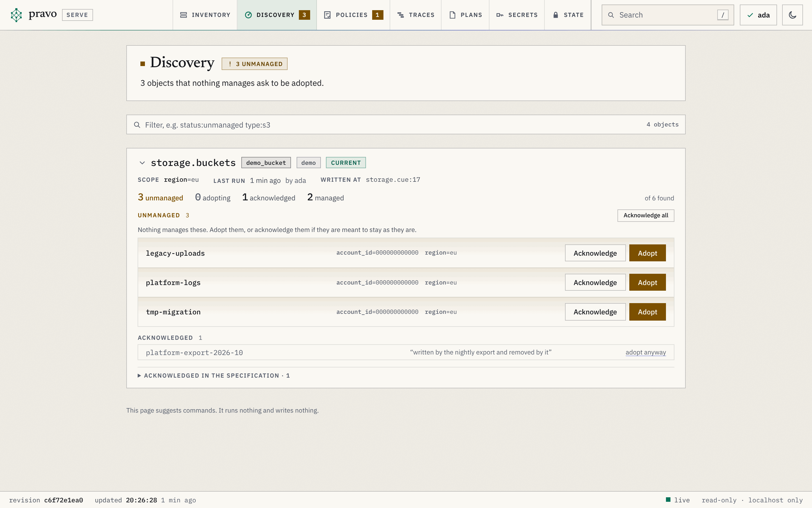Adopt the platform-logs bucket
The height and width of the screenshot is (508, 812).
[x=647, y=282]
